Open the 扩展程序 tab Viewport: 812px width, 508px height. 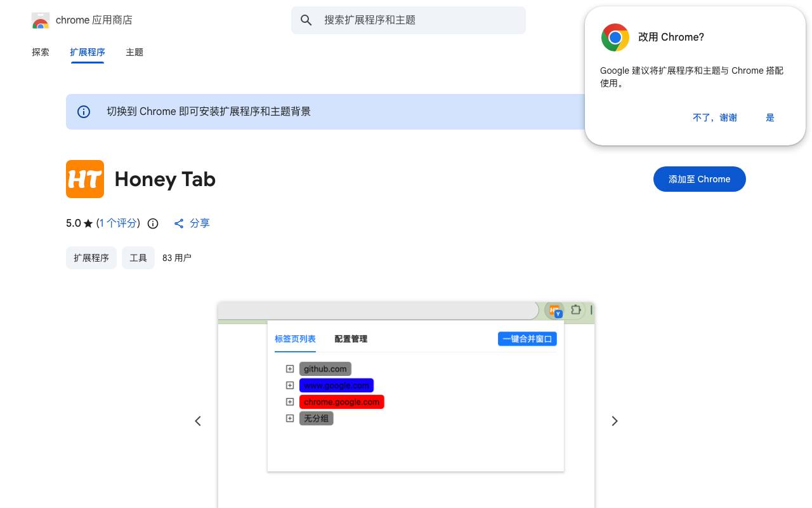88,52
